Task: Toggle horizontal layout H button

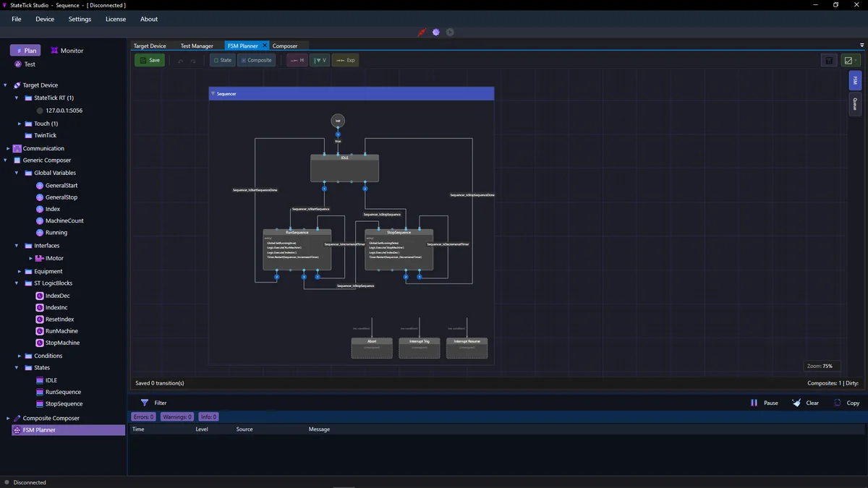Action: pos(297,61)
